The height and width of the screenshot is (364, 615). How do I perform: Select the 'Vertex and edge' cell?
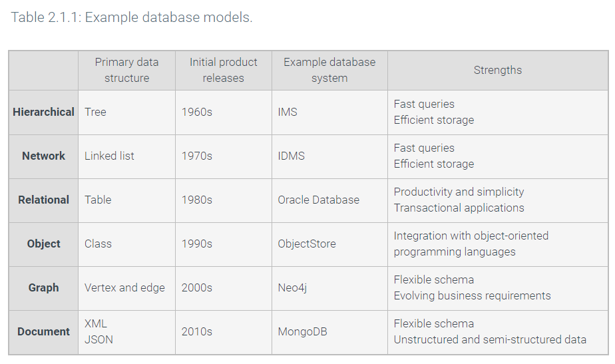click(x=124, y=287)
